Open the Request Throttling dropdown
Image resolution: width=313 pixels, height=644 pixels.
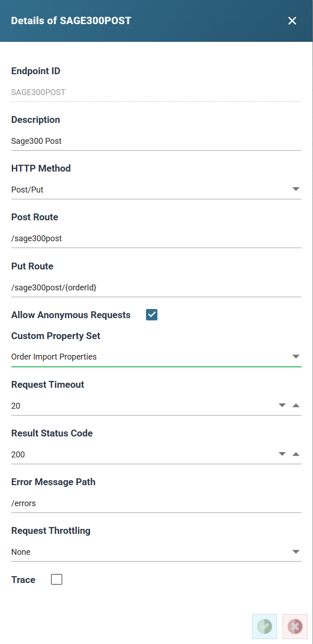click(x=156, y=552)
